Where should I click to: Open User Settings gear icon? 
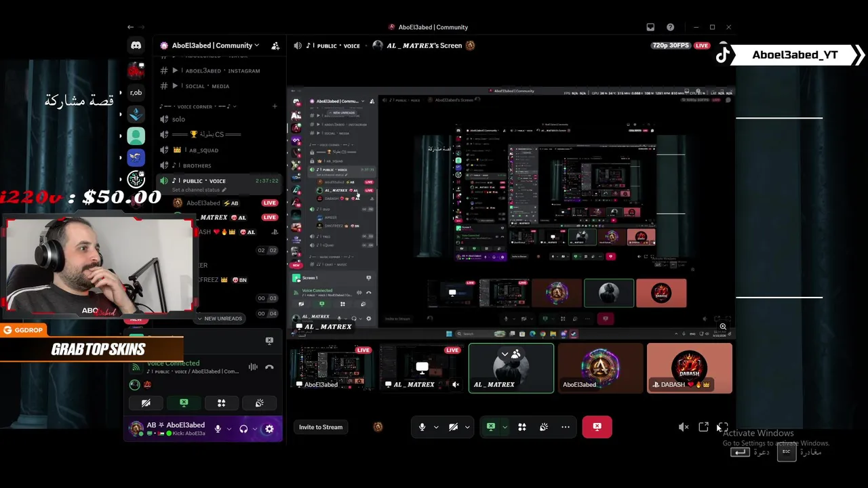tap(269, 429)
